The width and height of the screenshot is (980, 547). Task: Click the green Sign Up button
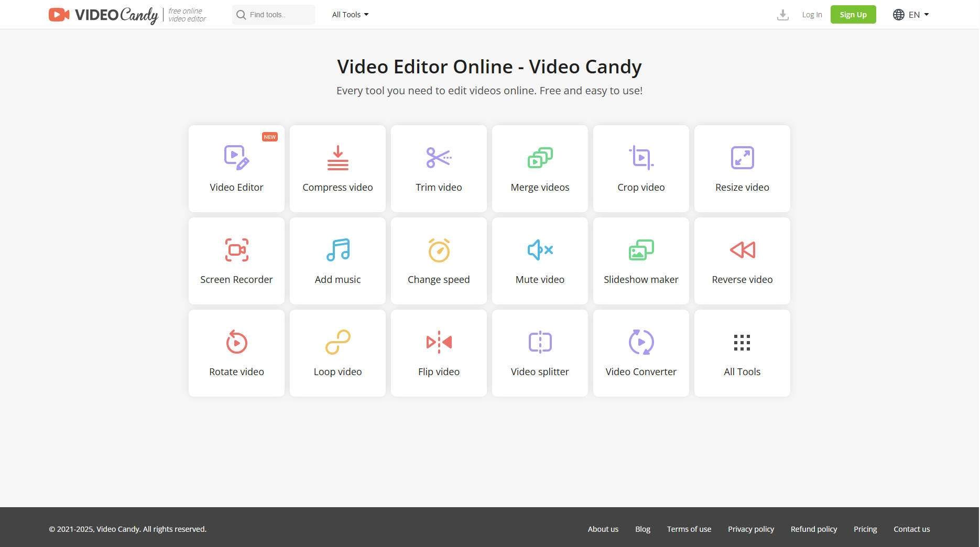point(853,15)
